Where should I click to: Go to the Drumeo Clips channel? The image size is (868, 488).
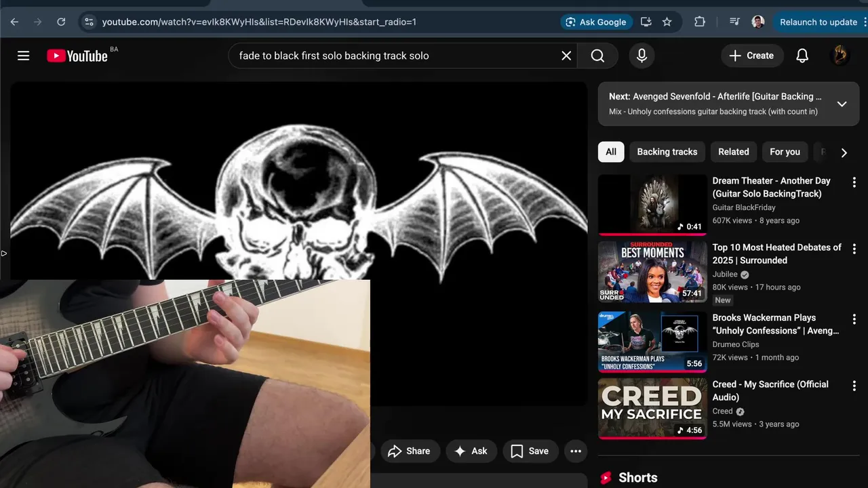coord(736,344)
